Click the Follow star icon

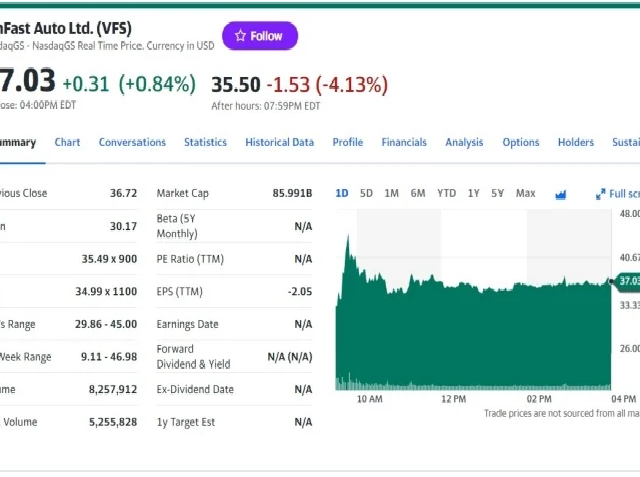click(x=240, y=36)
